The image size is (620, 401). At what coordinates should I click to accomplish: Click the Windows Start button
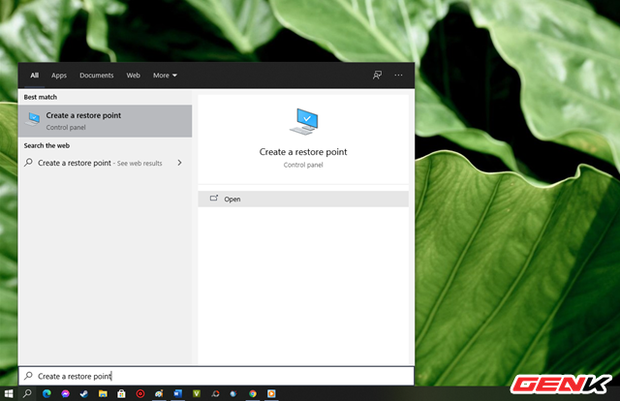click(9, 394)
